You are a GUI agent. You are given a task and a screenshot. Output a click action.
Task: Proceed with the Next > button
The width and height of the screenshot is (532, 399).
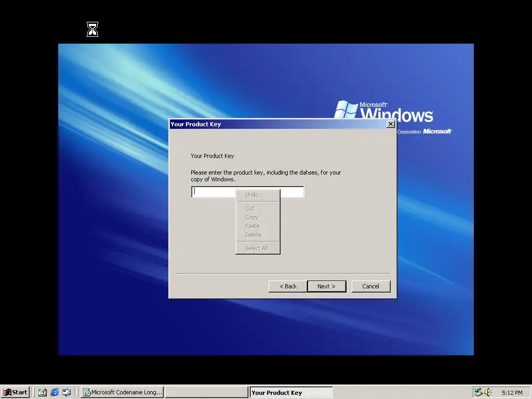[x=326, y=286]
